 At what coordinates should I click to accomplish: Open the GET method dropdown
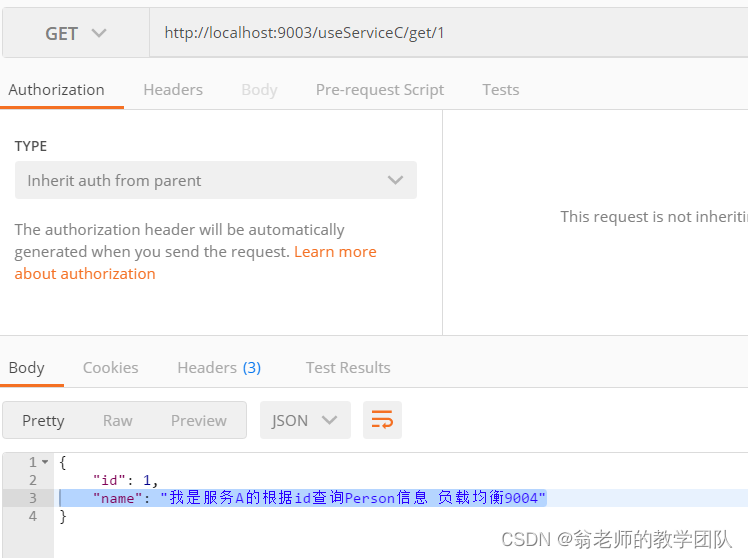click(x=76, y=33)
